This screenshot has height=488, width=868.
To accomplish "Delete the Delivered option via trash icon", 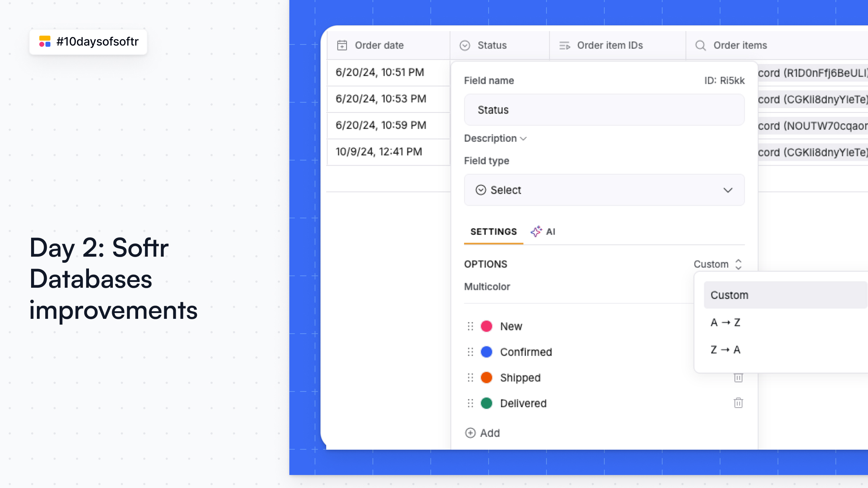I will pos(738,403).
